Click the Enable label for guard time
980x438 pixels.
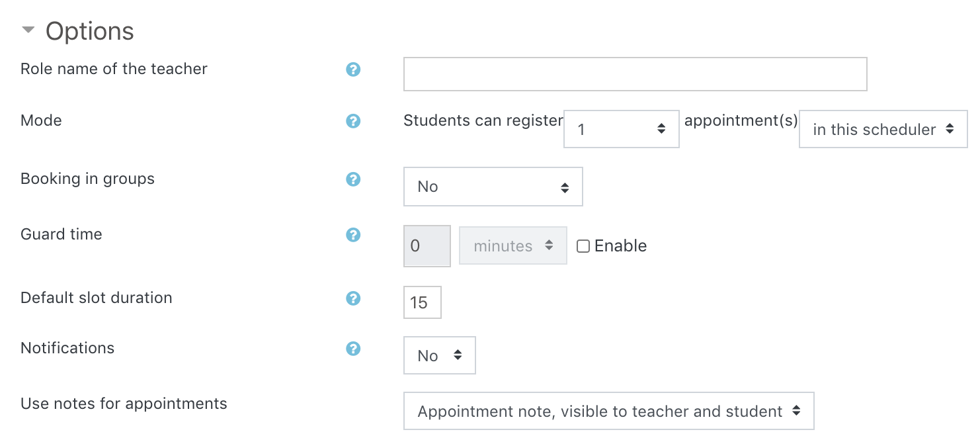tap(620, 246)
